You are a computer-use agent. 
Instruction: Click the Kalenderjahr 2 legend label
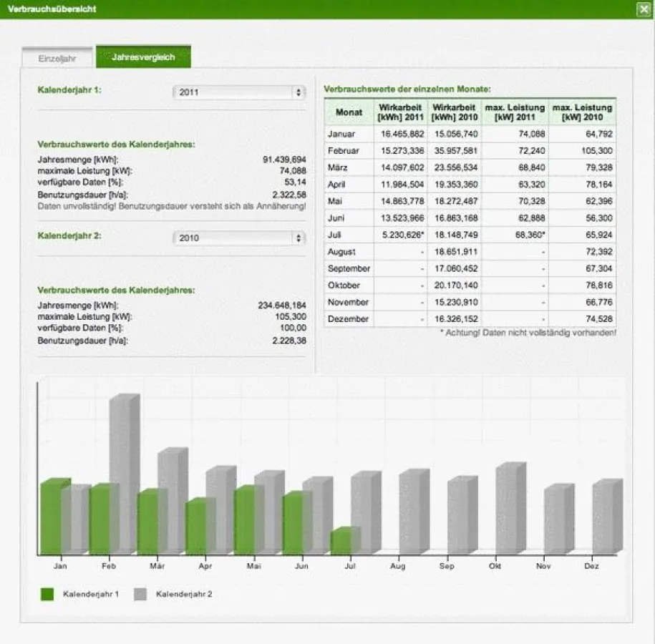tap(184, 594)
